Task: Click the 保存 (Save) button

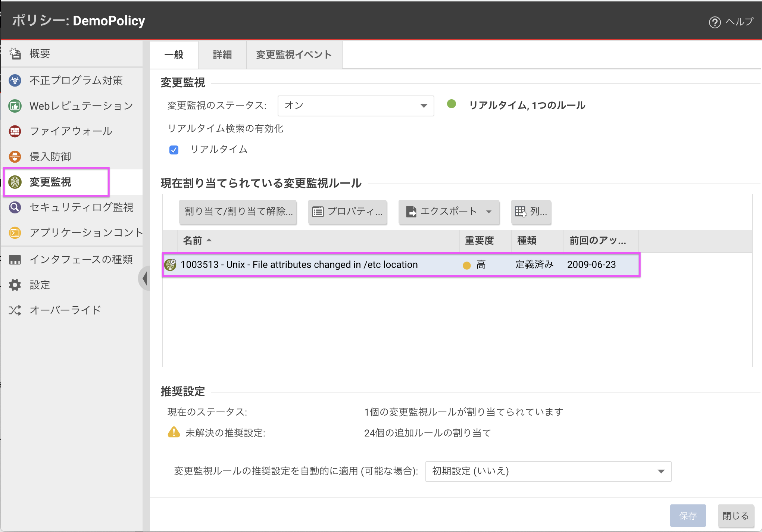Action: point(688,516)
